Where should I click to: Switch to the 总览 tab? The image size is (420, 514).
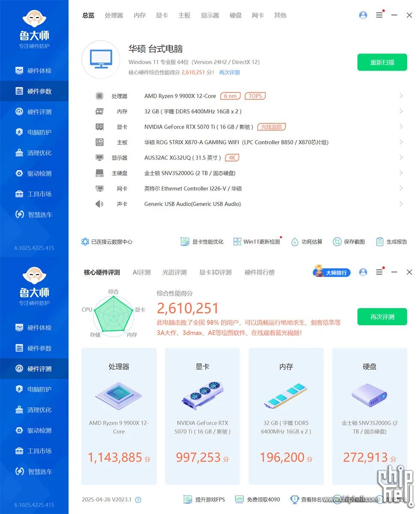(x=88, y=15)
